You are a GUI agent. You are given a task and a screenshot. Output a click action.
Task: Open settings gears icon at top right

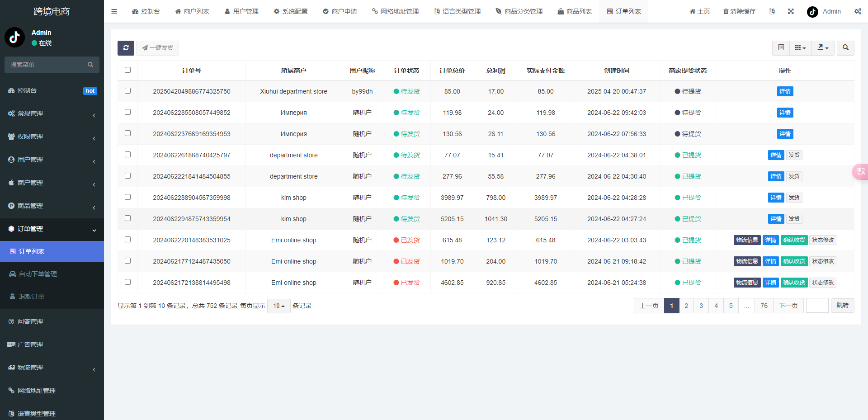[858, 11]
